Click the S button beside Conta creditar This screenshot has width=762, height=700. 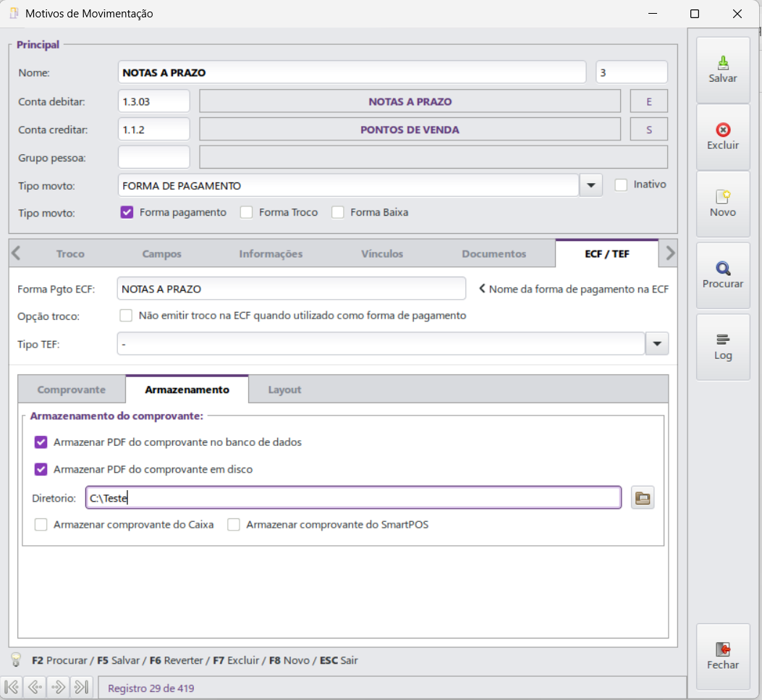tap(649, 130)
